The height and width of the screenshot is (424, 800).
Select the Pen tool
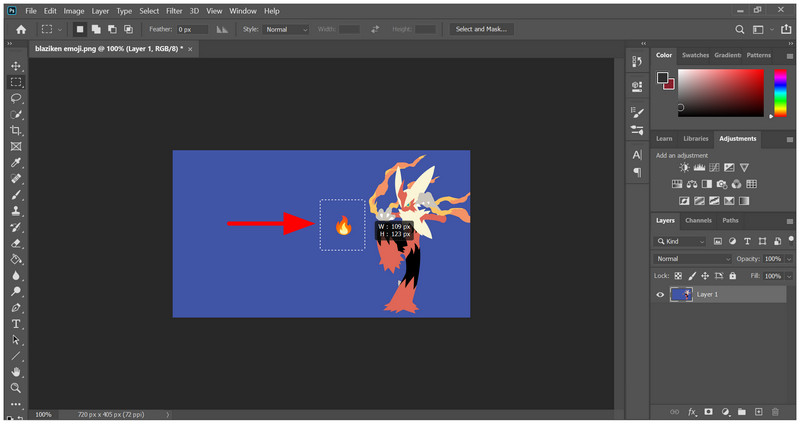click(16, 308)
